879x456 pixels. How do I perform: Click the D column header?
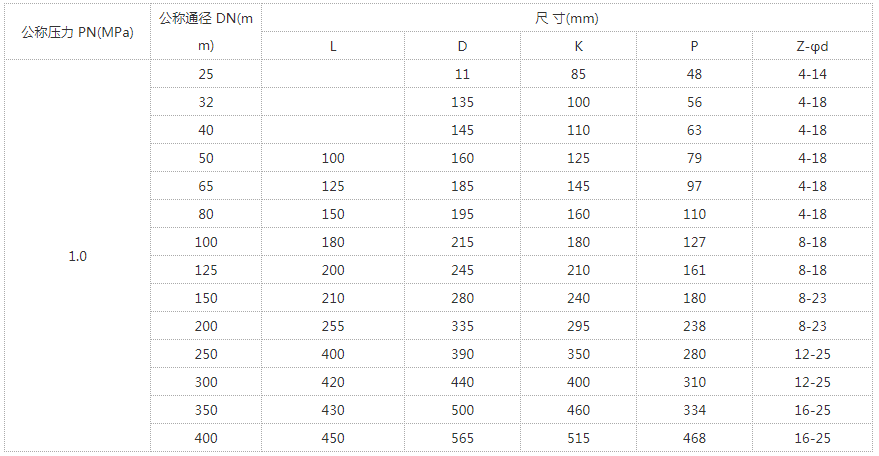pos(462,45)
